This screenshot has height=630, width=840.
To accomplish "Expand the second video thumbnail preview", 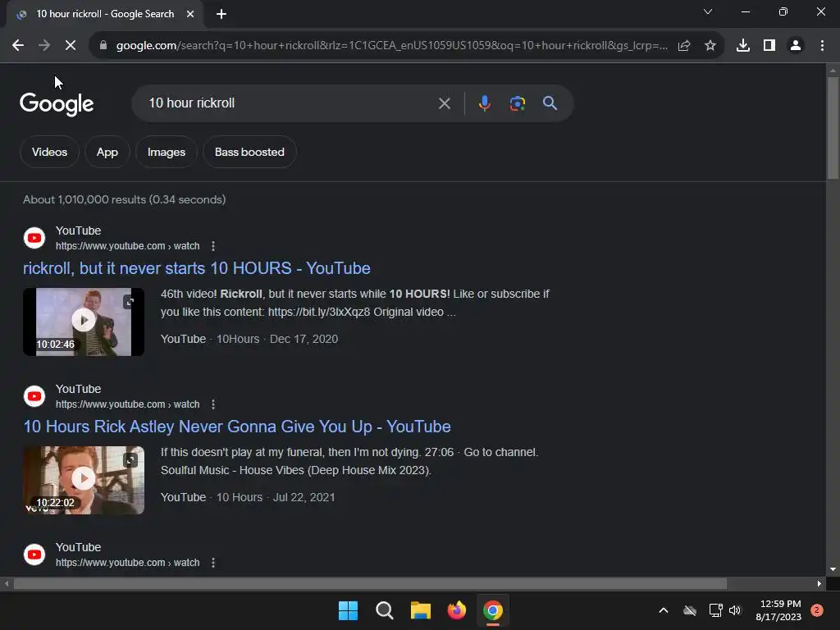I will pos(130,459).
